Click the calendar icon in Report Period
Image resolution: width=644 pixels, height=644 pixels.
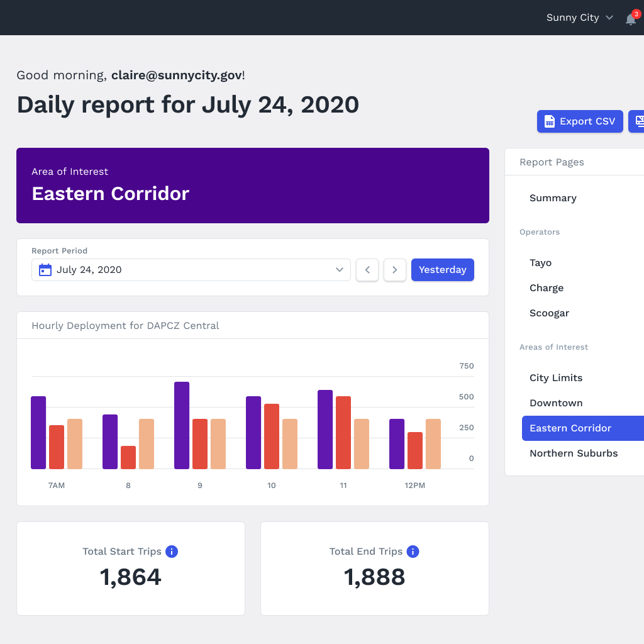click(x=44, y=270)
